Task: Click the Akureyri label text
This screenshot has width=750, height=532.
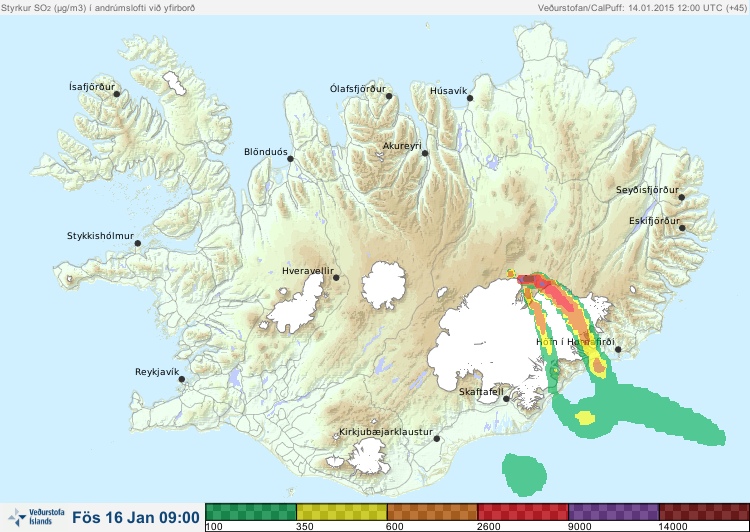Action: pos(402,146)
